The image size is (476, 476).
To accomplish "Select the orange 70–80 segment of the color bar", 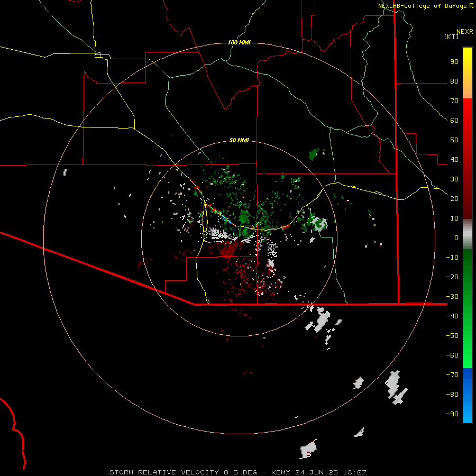I will [x=467, y=90].
